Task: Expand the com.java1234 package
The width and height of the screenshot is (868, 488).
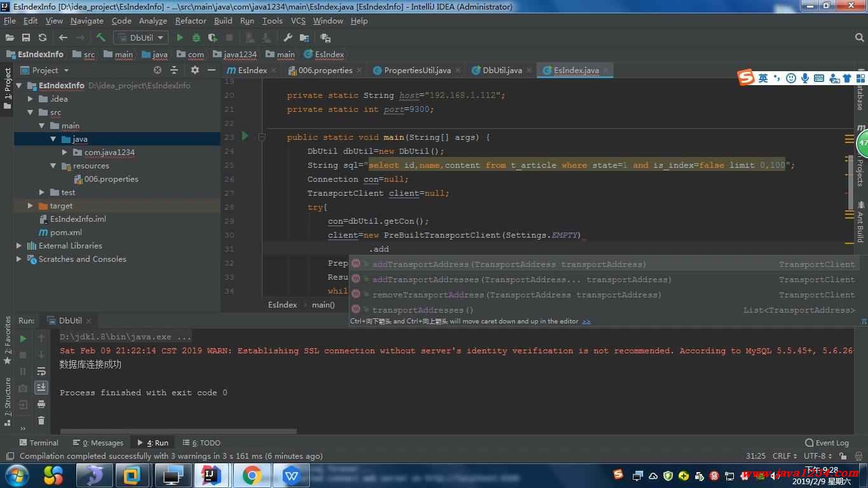Action: coord(65,152)
